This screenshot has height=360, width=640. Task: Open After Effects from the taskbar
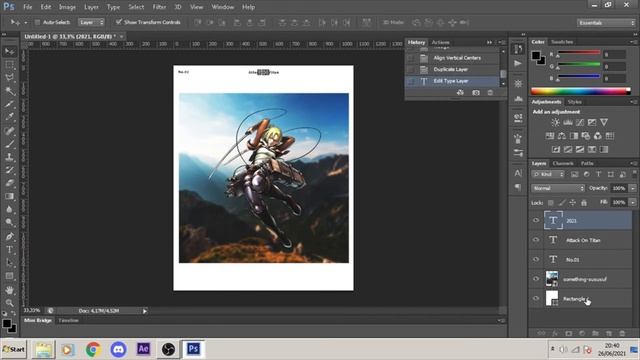point(143,349)
